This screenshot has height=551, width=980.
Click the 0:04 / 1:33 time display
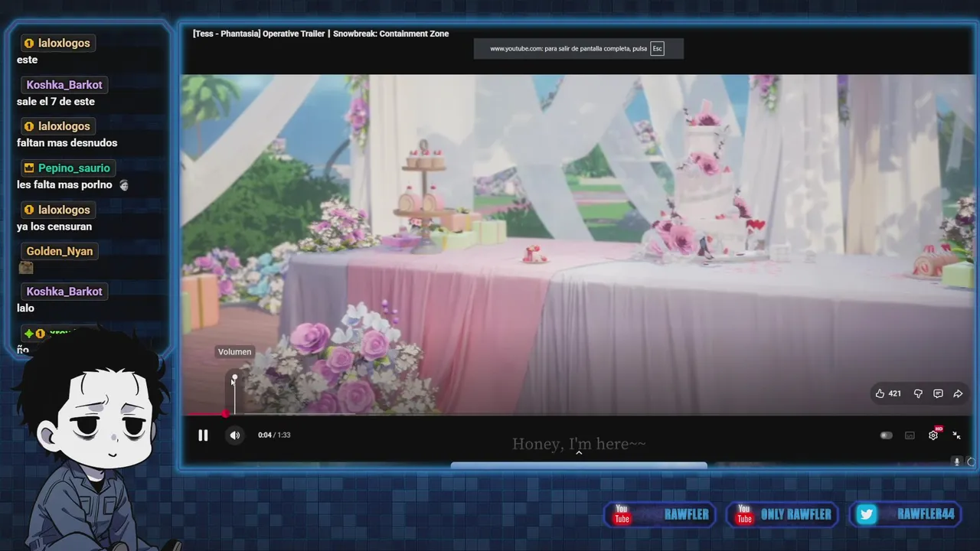pos(274,435)
